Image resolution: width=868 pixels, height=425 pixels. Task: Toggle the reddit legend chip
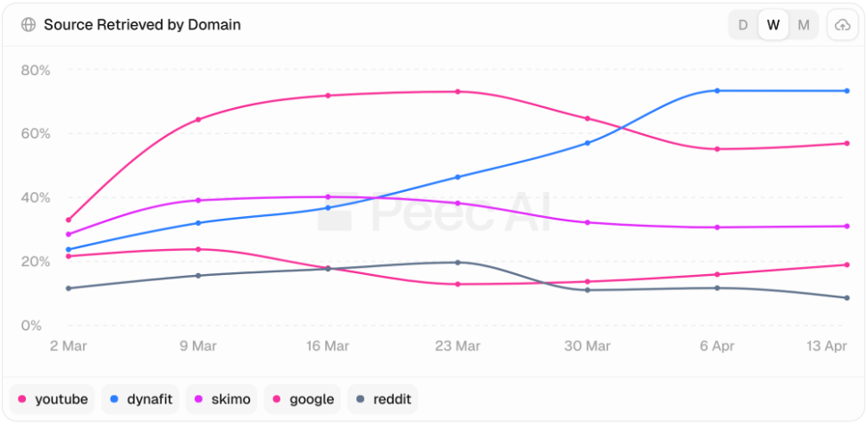point(382,399)
